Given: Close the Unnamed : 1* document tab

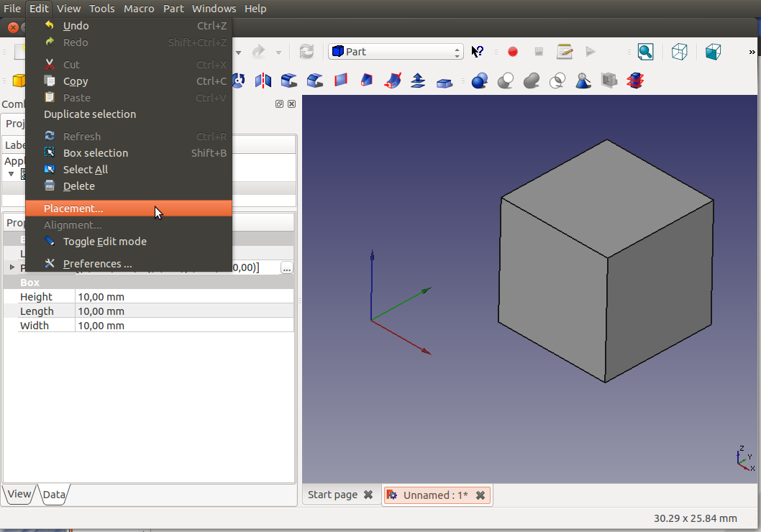Looking at the screenshot, I should click(480, 495).
